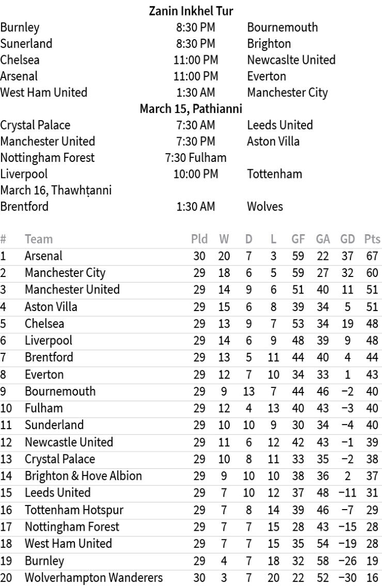Open Brighton & Hove Albion team entry
The width and height of the screenshot is (382, 588).
(x=83, y=476)
